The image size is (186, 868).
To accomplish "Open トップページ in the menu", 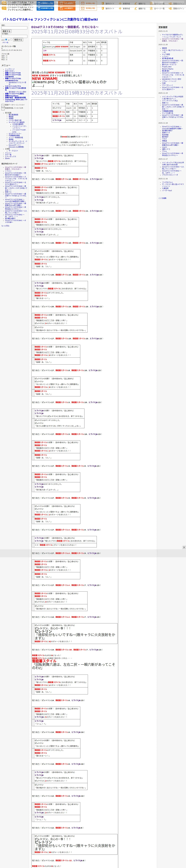I will click(x=10, y=69).
